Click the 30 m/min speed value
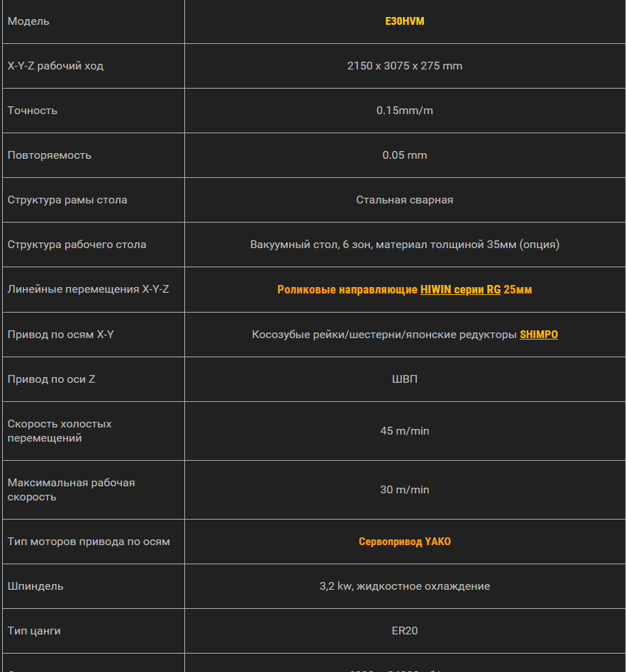This screenshot has width=626, height=672. [x=405, y=490]
